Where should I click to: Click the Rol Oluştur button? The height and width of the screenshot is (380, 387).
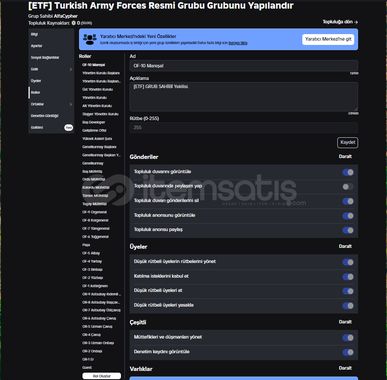point(102,376)
